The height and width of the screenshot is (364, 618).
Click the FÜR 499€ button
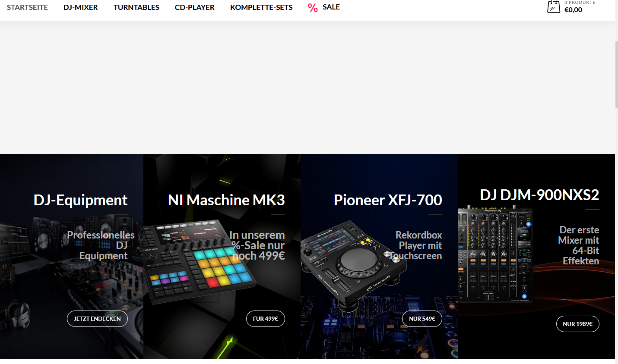(266, 319)
